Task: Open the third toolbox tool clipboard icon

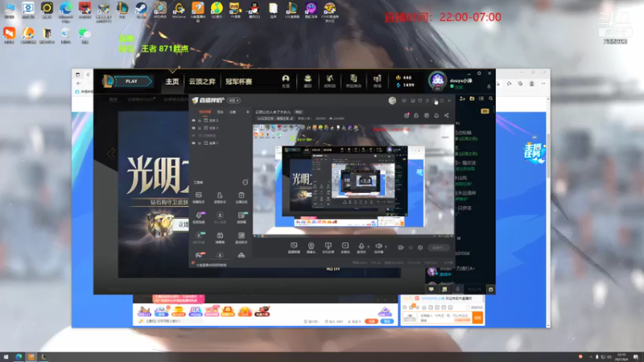Action: 242,197
